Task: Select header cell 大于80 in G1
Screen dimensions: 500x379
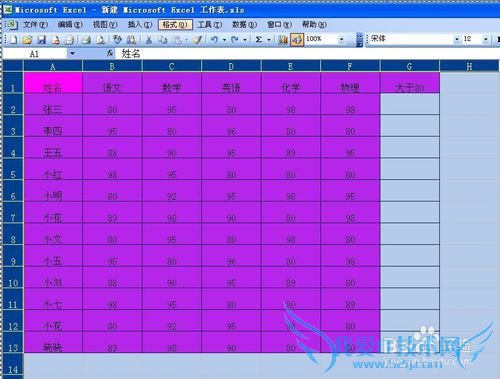Action: 410,83
